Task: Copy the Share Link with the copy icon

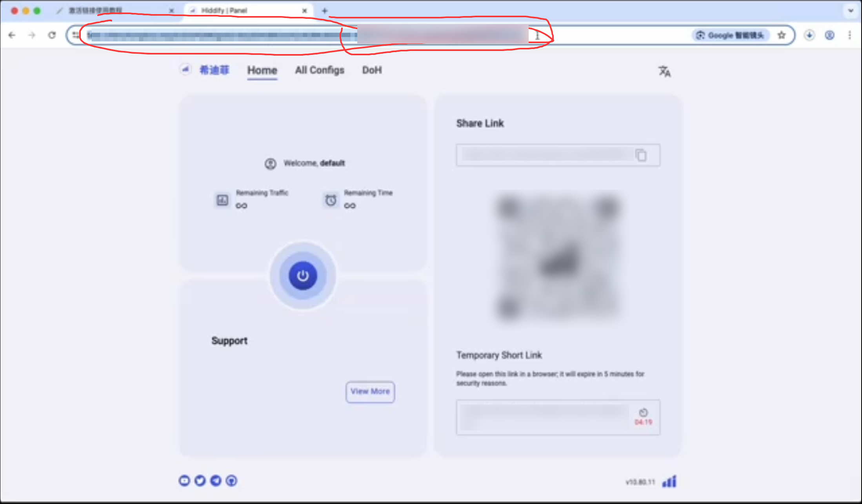Action: click(641, 155)
